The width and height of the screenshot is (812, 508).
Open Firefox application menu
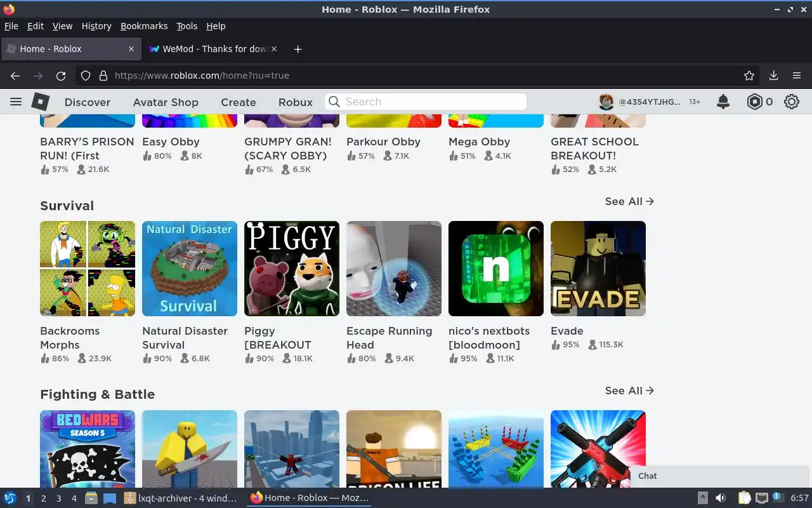(x=797, y=76)
